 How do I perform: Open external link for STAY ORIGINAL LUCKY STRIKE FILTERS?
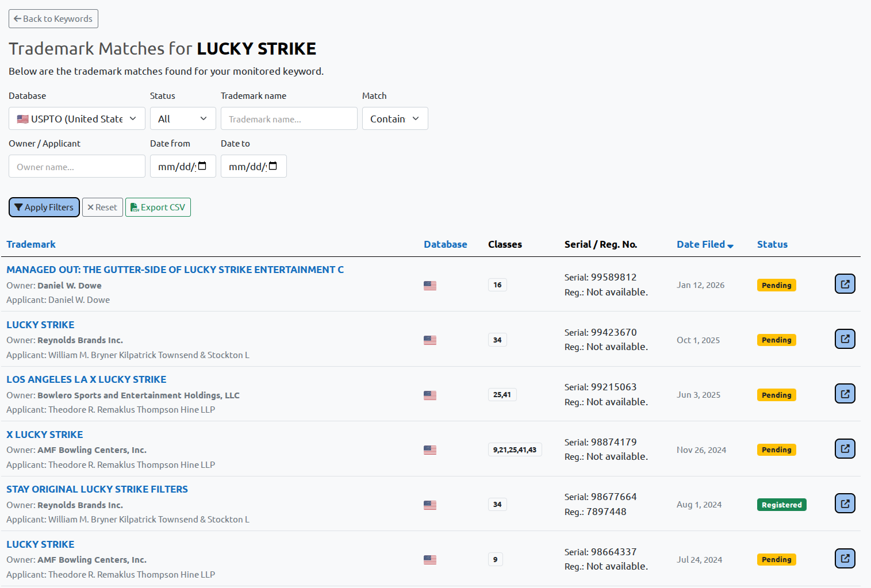tap(845, 503)
